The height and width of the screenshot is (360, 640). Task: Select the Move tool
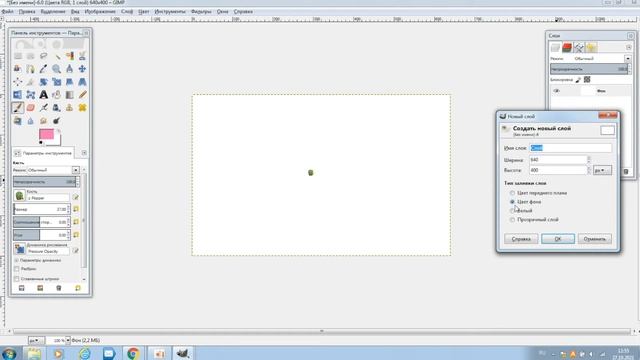pos(82,69)
